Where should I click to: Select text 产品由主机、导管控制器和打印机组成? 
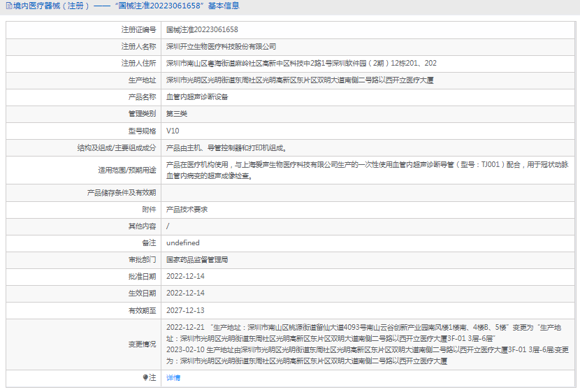(226, 148)
